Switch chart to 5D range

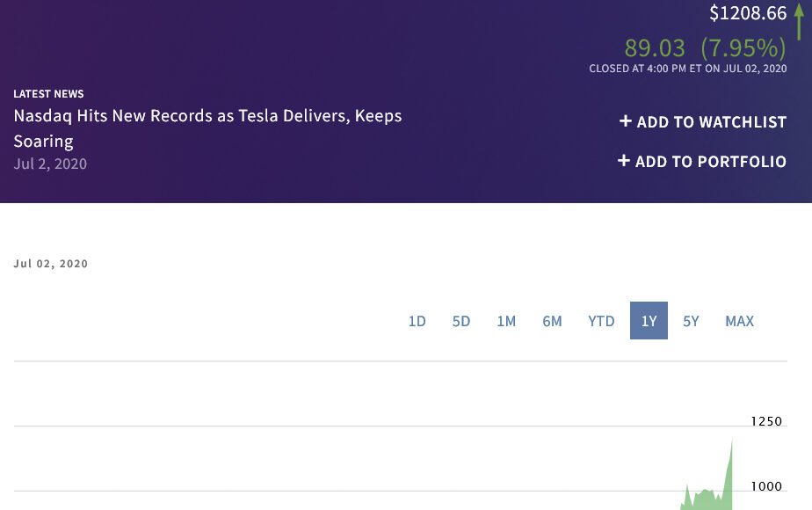point(461,321)
